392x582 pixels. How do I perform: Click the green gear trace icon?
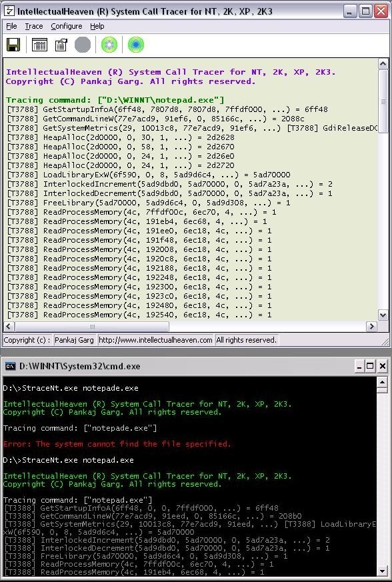click(x=109, y=45)
